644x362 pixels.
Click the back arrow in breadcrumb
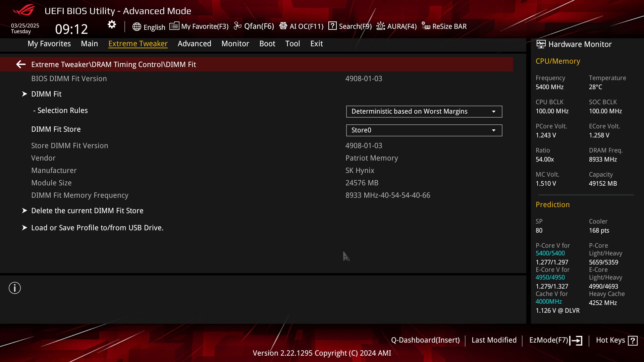[21, 64]
